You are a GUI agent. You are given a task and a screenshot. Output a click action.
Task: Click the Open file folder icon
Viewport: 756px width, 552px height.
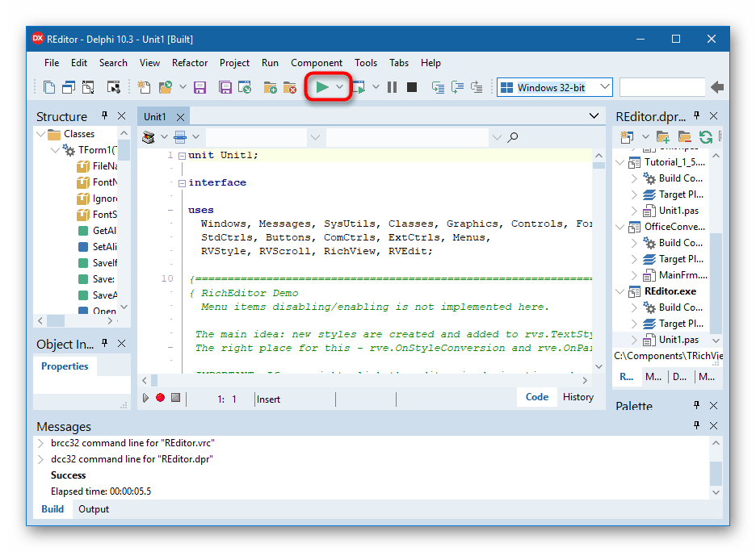pos(166,87)
